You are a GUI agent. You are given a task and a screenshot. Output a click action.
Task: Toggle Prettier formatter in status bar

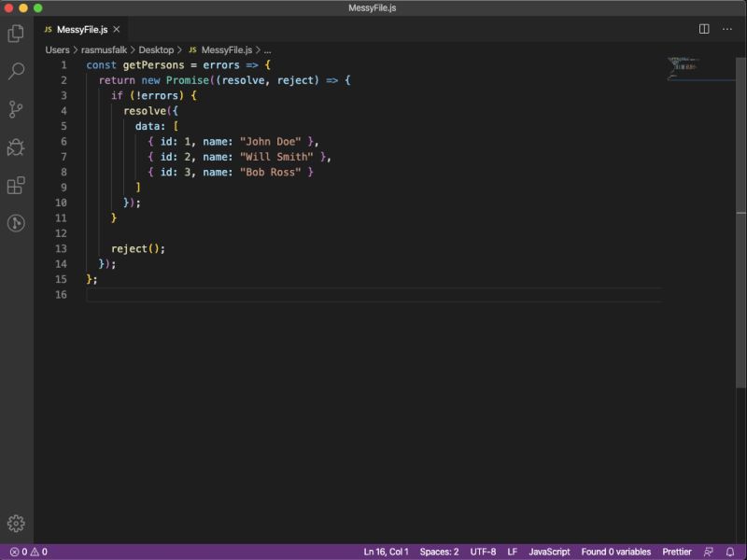click(x=676, y=552)
